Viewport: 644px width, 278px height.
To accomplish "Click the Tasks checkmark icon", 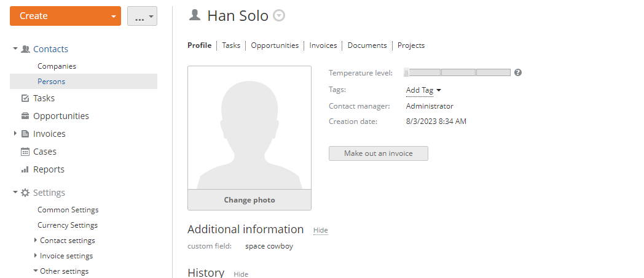I will click(25, 98).
